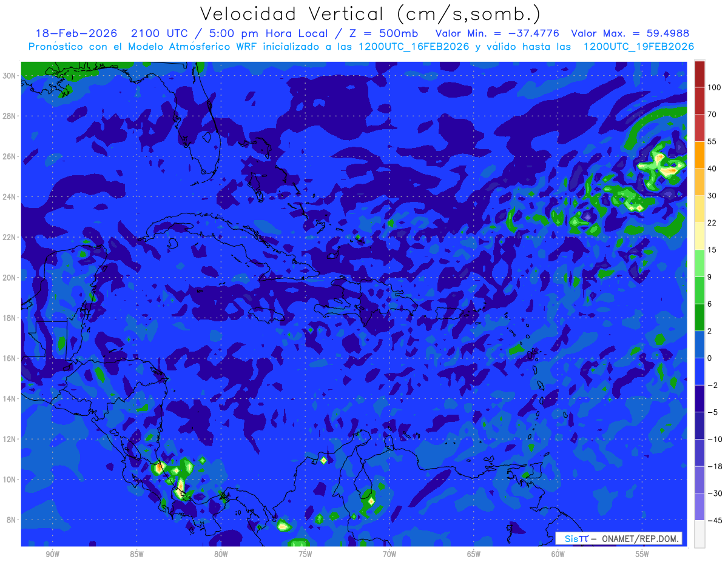728x562 pixels.
Task: Click the dark red swatch above 100
Action: 699,74
